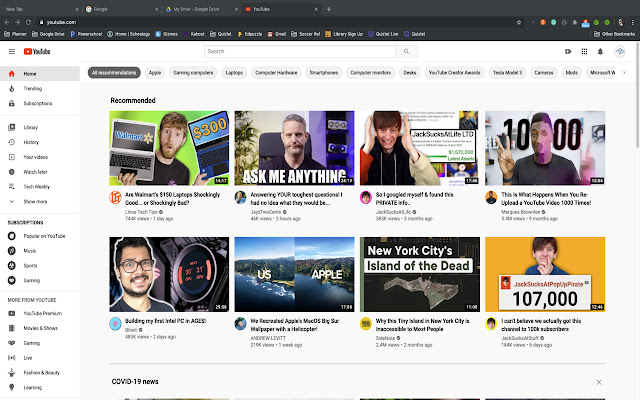Open Your videos in sidebar
The height and width of the screenshot is (400, 640).
tap(40, 157)
